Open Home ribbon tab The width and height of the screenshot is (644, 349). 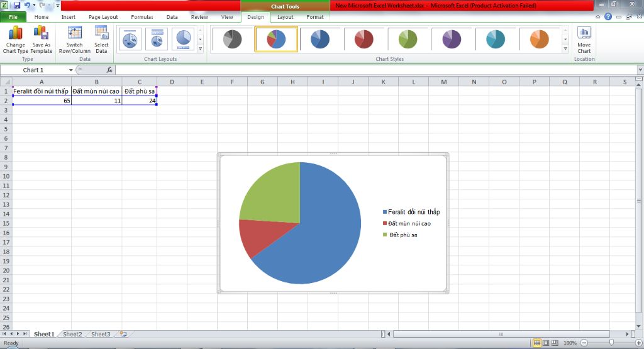42,17
